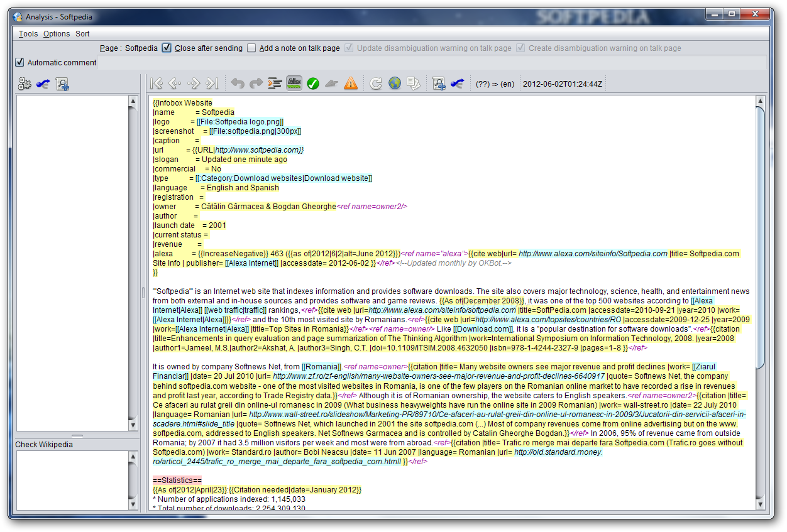Click the orange warning triangle icon

pyautogui.click(x=350, y=84)
